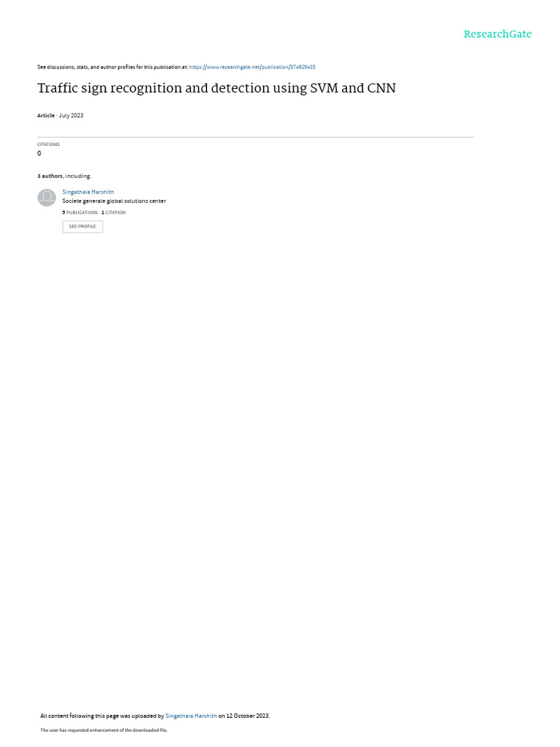Click the citations count value 0

click(39, 153)
